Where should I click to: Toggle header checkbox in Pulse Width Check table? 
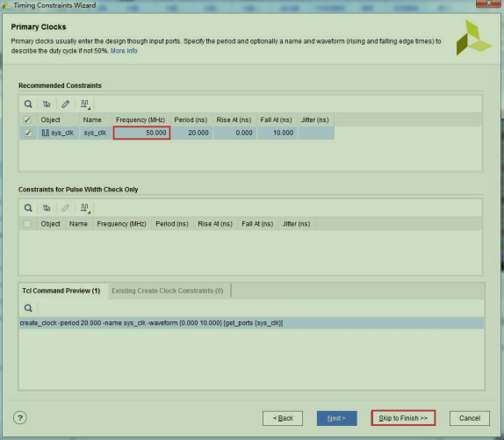click(x=27, y=224)
